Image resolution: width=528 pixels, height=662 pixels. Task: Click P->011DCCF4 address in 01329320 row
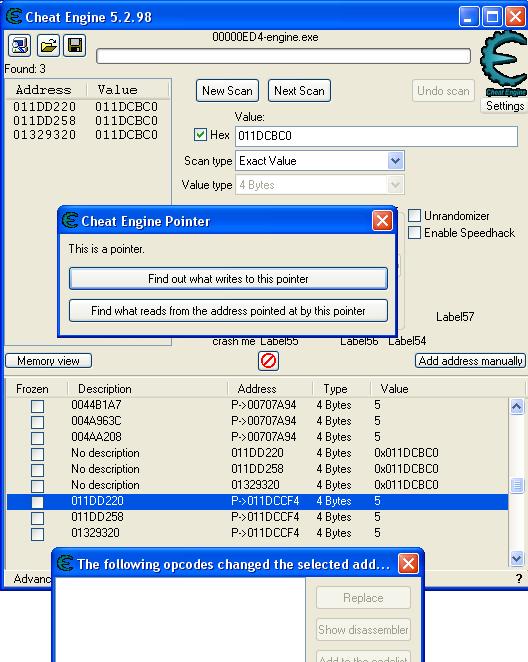point(265,533)
